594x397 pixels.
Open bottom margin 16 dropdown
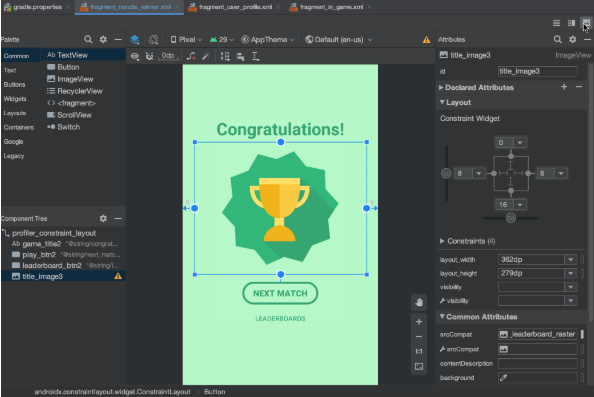pos(520,205)
